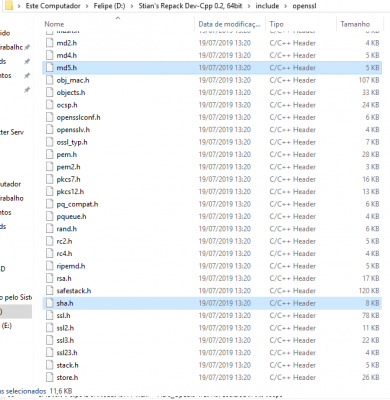The height and width of the screenshot is (400, 390).
Task: Expand chevron after Este Computador breadcrumb
Action: click(x=87, y=6)
